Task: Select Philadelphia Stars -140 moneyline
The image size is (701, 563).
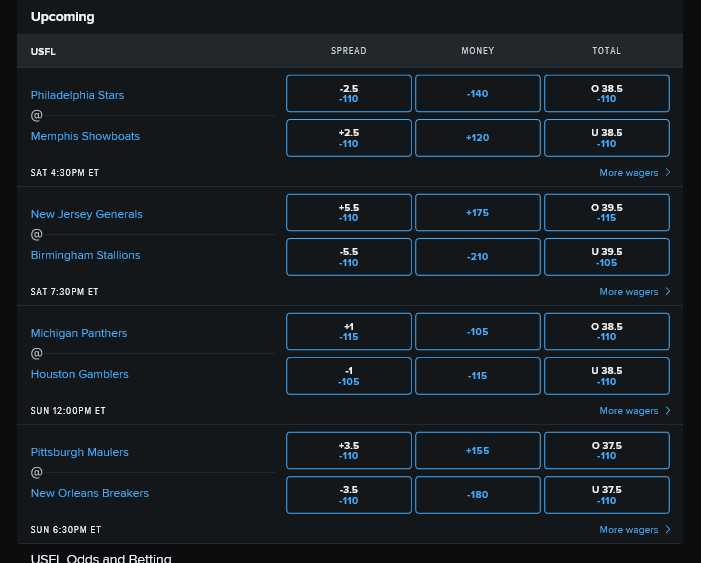Action: (477, 94)
